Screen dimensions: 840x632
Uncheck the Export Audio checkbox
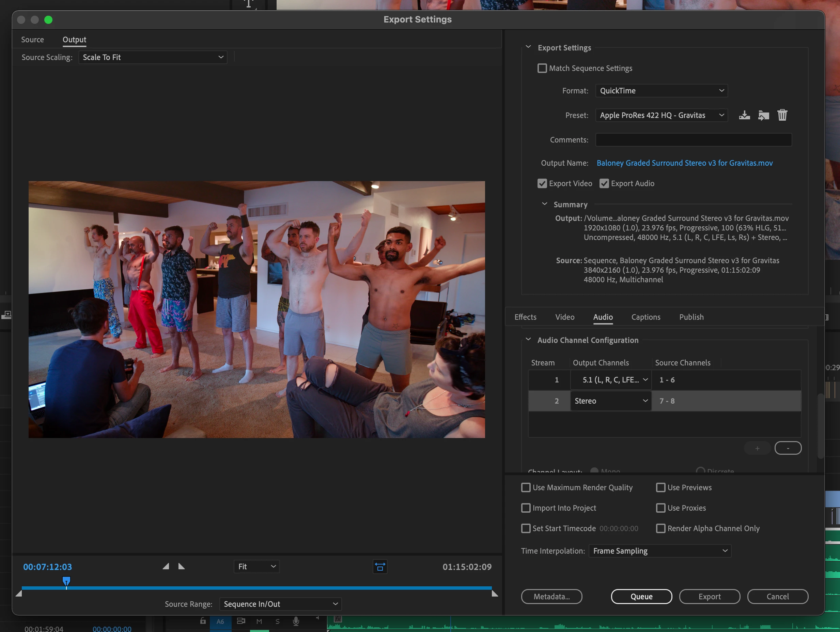604,183
